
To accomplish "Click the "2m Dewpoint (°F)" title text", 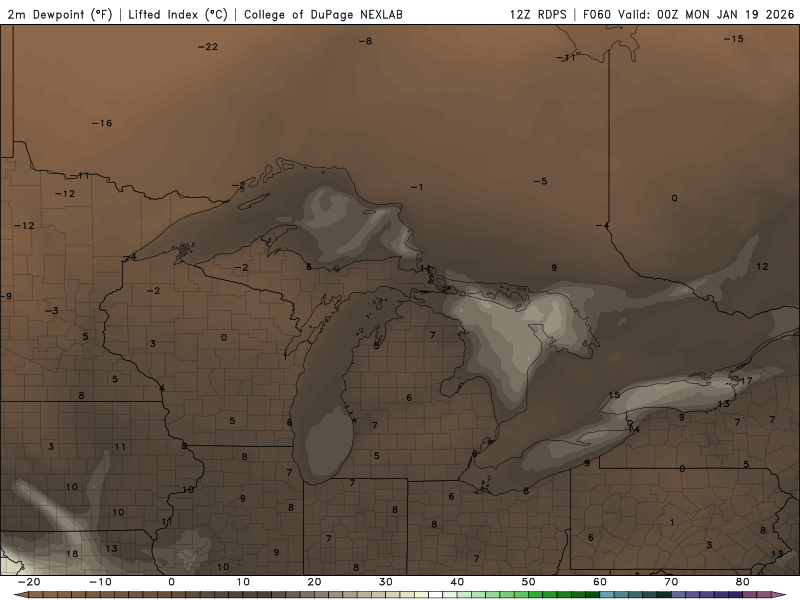I will pos(60,14).
